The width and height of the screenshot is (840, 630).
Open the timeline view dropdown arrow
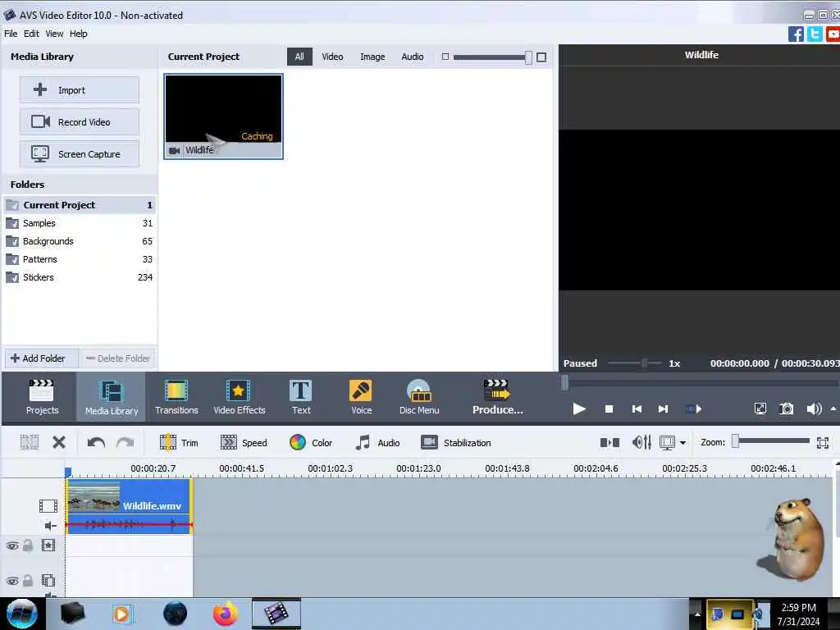click(682, 443)
